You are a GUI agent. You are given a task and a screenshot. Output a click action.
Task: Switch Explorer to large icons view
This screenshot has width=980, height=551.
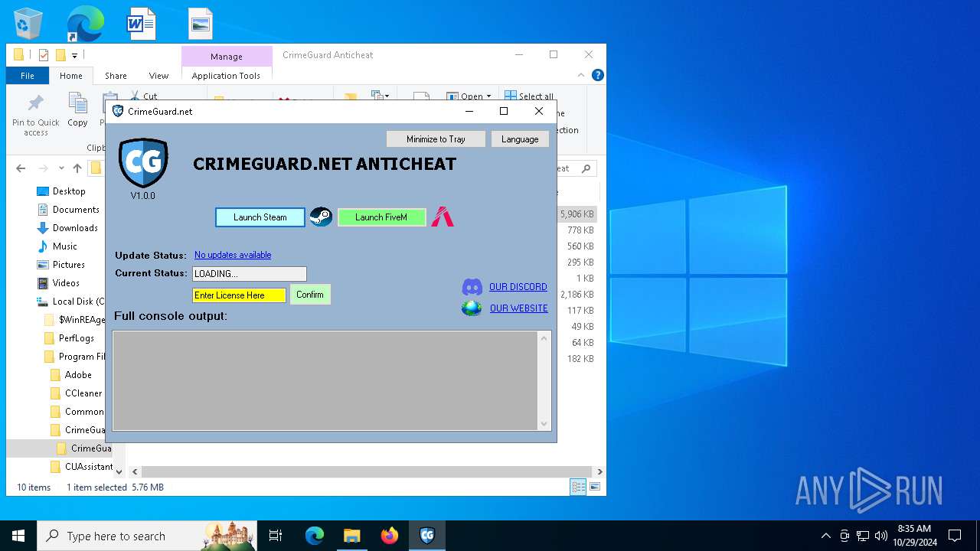594,487
